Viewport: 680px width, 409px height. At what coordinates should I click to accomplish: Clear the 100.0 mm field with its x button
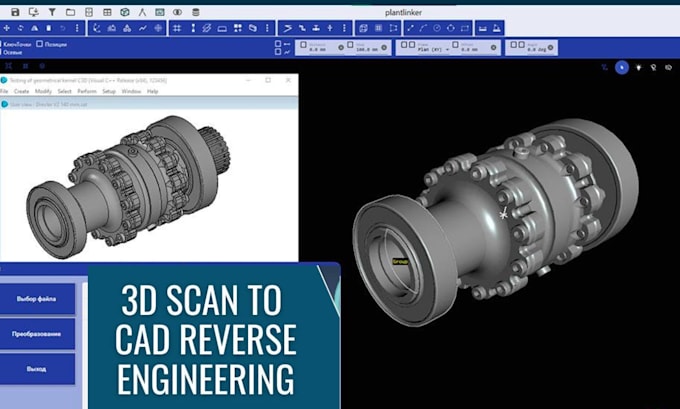click(384, 48)
